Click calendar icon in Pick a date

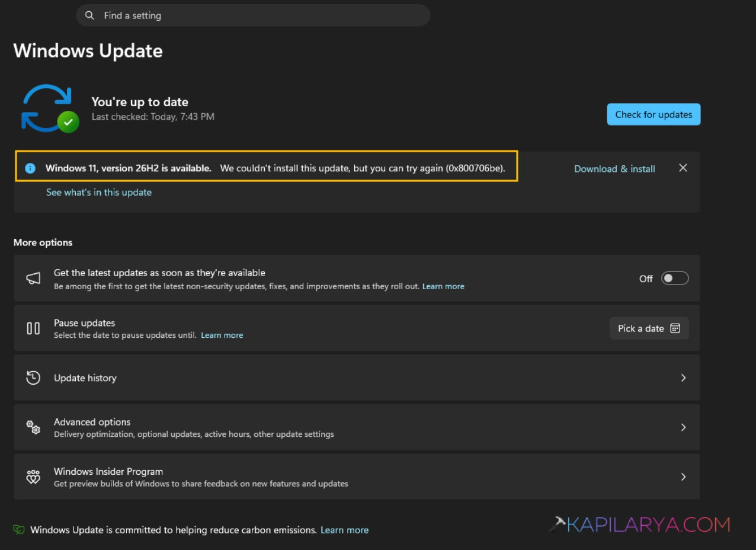point(675,328)
